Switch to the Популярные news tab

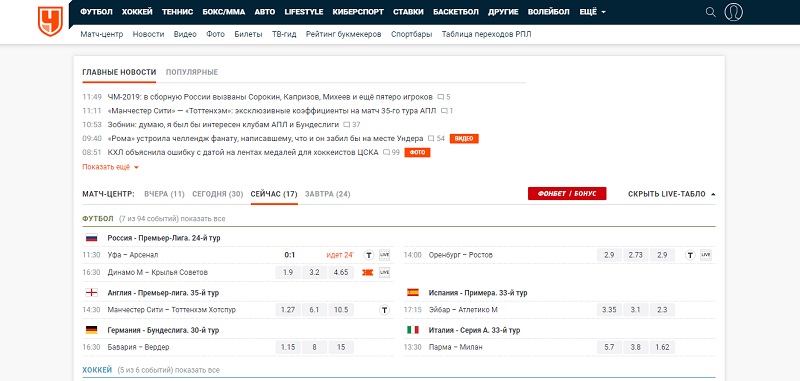(192, 72)
